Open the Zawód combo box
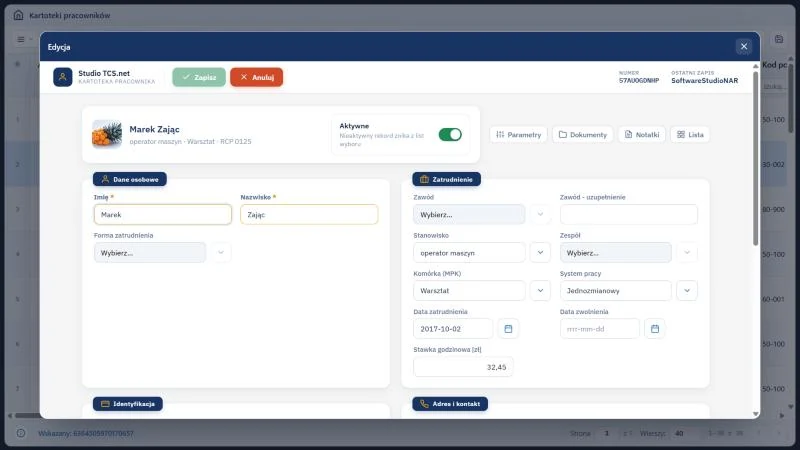Screen dimensions: 800x450 point(469,215)
